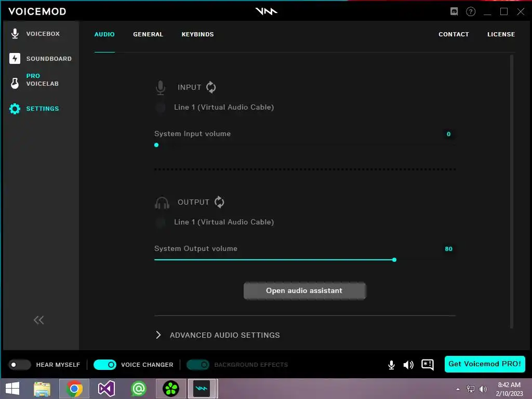Refresh the input device list
Screen dimensions: 532x399
(211, 87)
